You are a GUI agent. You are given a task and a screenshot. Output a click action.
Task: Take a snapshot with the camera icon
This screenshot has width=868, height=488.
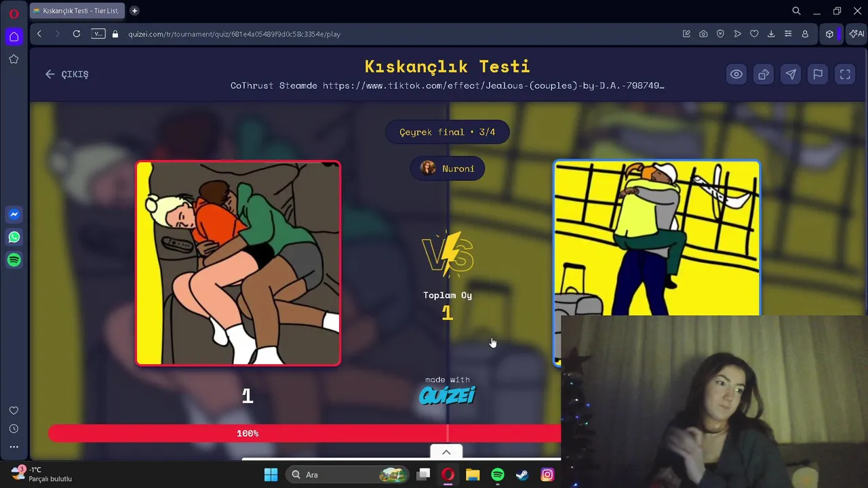703,34
